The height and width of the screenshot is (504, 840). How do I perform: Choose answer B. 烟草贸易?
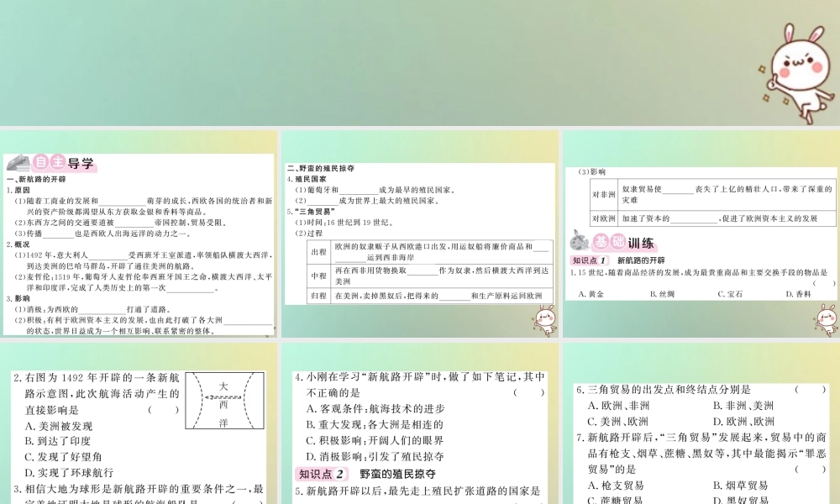741,486
